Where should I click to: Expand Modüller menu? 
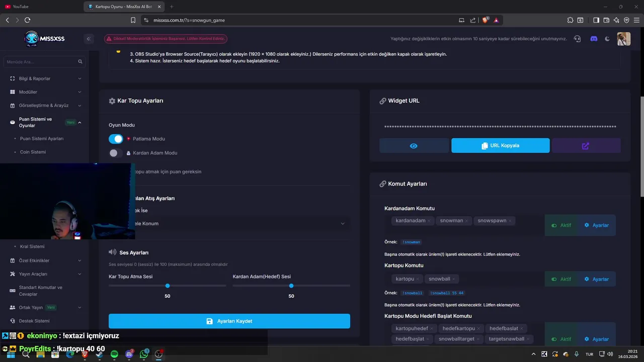click(x=46, y=92)
